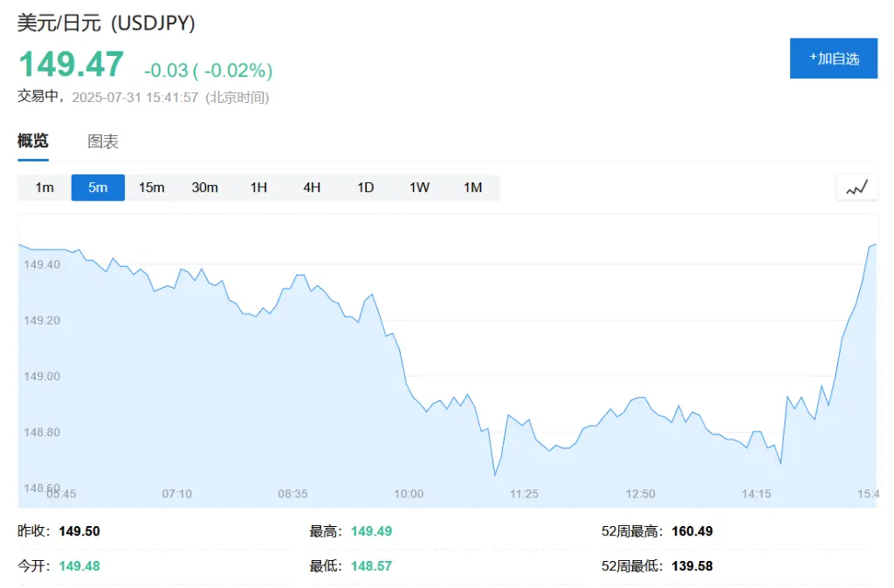The image size is (894, 588).
Task: Click the chart's latest rightmost price point
Action: pyautogui.click(x=874, y=244)
